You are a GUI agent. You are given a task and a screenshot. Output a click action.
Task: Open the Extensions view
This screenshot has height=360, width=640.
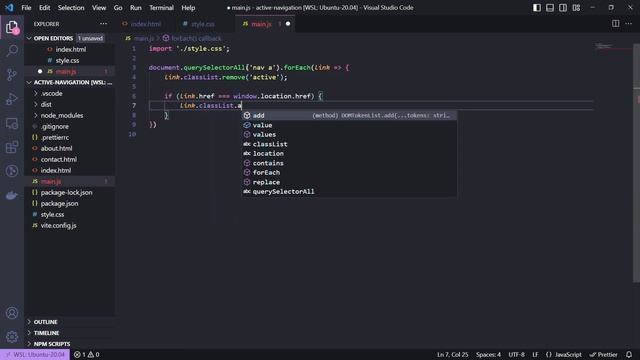click(12, 147)
